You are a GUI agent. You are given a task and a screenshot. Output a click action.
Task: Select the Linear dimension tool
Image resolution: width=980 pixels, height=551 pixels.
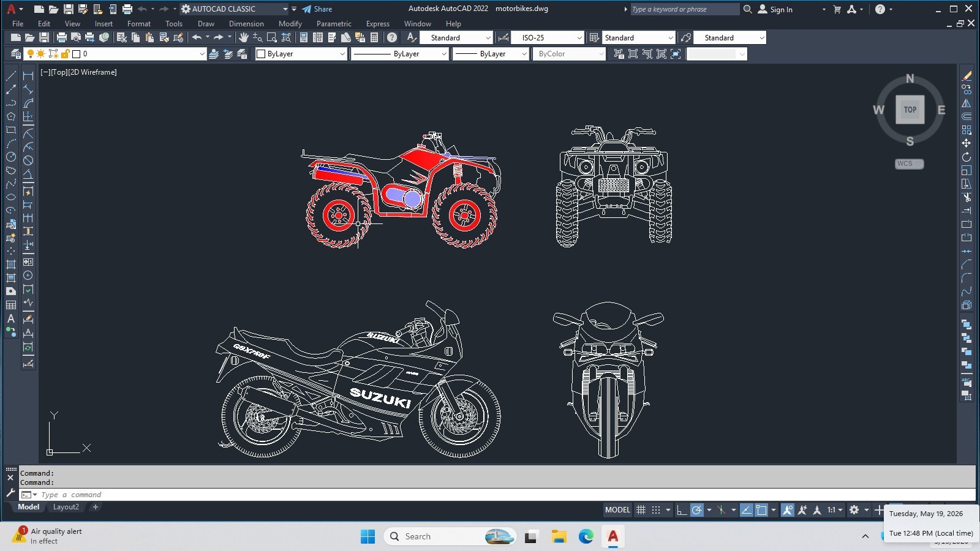(28, 76)
